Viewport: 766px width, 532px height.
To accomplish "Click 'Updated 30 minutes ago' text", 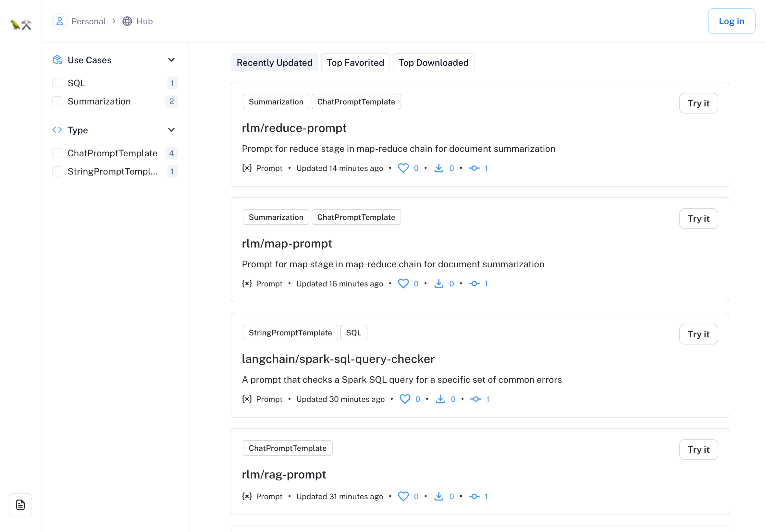I will coord(340,399).
